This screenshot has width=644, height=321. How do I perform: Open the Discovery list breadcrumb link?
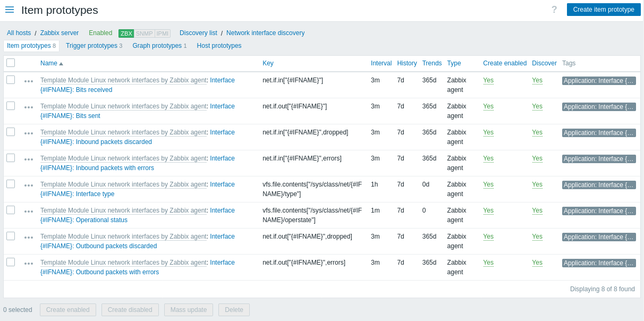(198, 33)
